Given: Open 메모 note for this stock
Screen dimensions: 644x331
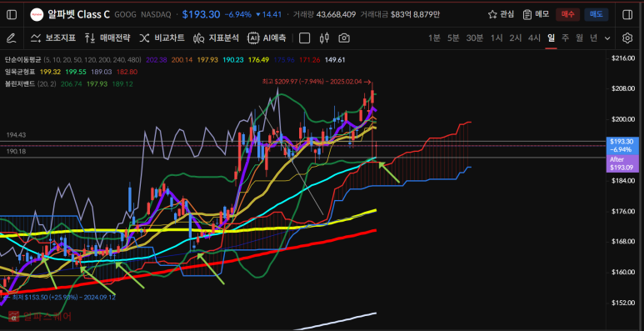Looking at the screenshot, I should coord(536,14).
